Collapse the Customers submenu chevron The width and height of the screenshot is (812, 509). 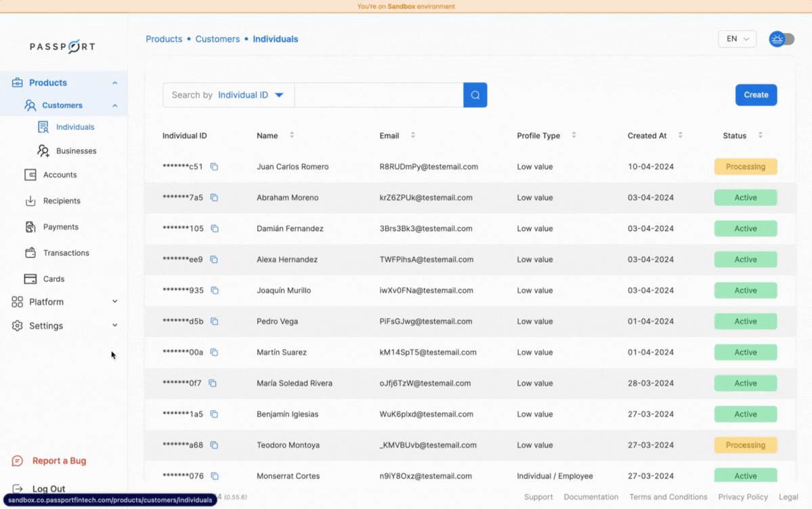pos(114,106)
